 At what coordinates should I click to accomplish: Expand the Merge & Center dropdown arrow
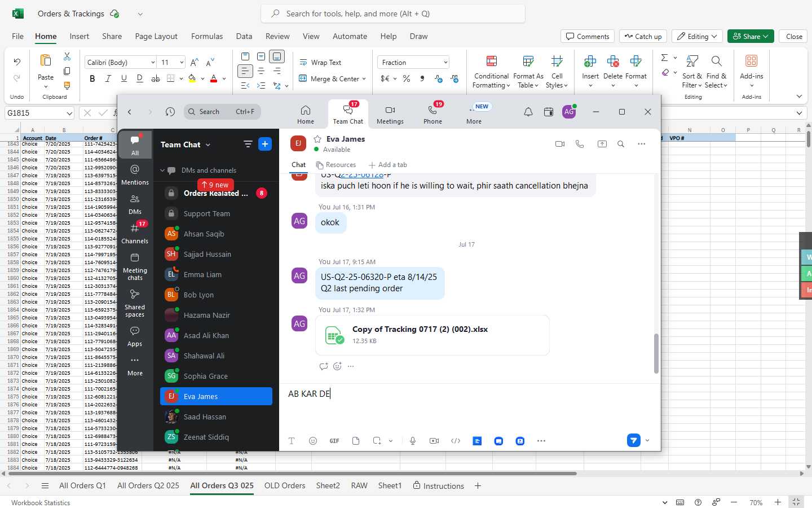coord(364,79)
